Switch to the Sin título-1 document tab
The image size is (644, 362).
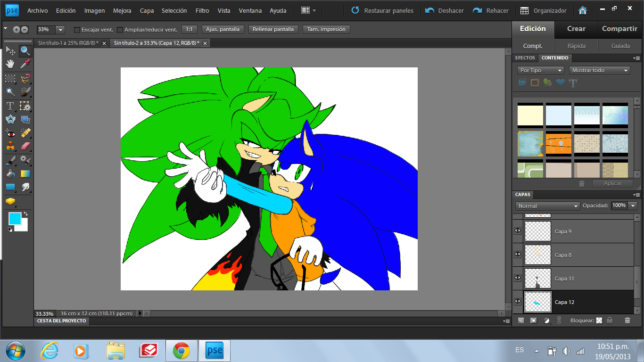68,43
